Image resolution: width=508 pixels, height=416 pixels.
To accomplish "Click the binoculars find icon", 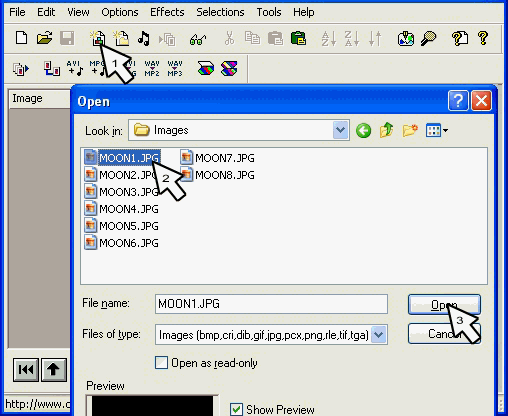I will pyautogui.click(x=198, y=40).
